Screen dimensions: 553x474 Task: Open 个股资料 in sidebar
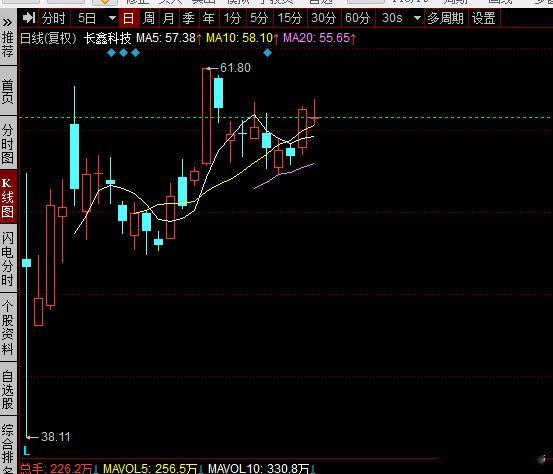coord(7,328)
